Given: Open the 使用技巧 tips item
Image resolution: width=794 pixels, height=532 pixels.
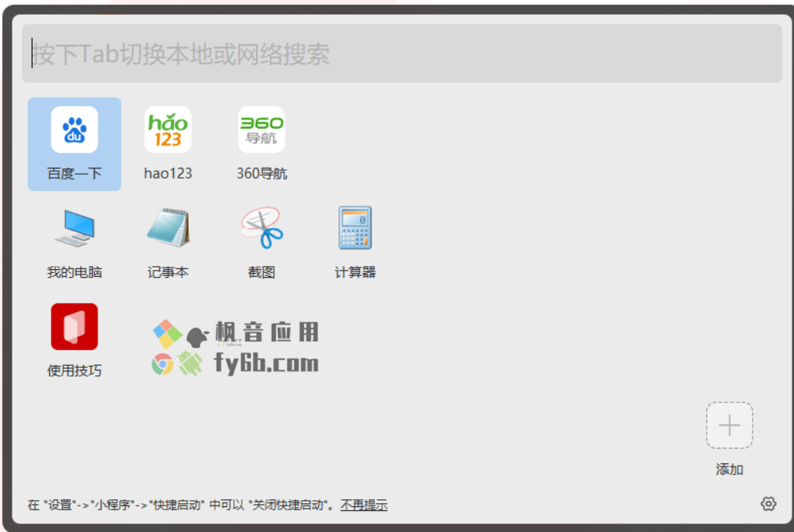Looking at the screenshot, I should (x=74, y=340).
